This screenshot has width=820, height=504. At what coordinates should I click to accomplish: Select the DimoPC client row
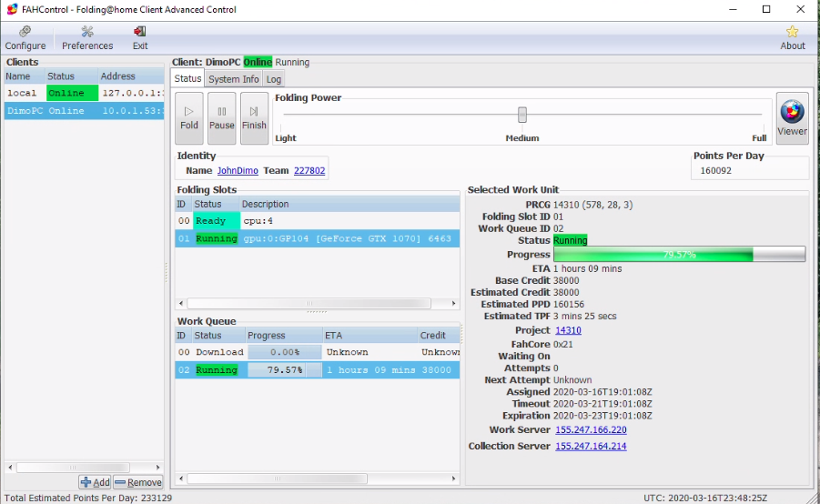click(x=85, y=110)
